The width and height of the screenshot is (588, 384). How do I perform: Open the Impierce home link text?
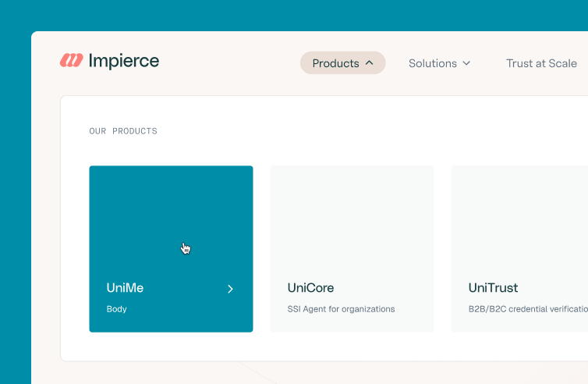click(124, 61)
